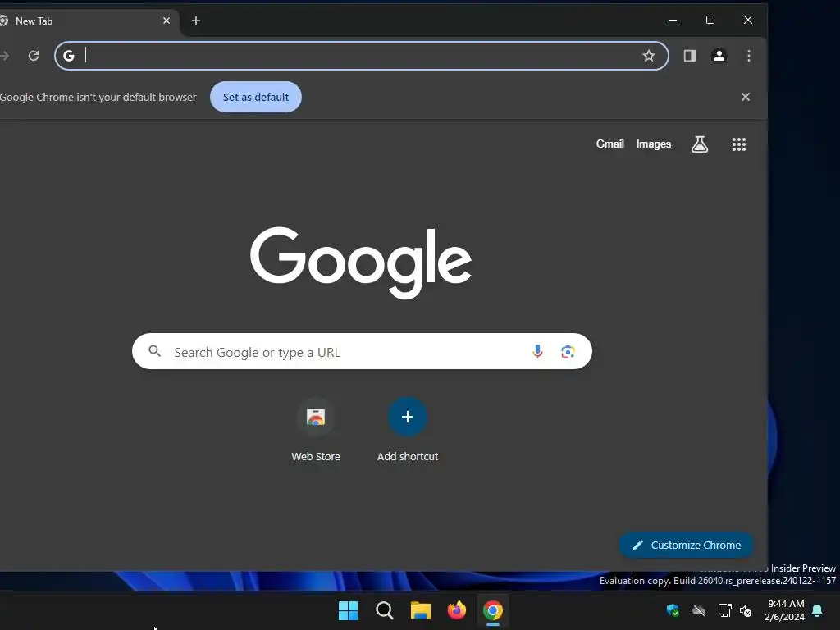Click Customize Chrome button
The width and height of the screenshot is (840, 630).
coord(687,545)
